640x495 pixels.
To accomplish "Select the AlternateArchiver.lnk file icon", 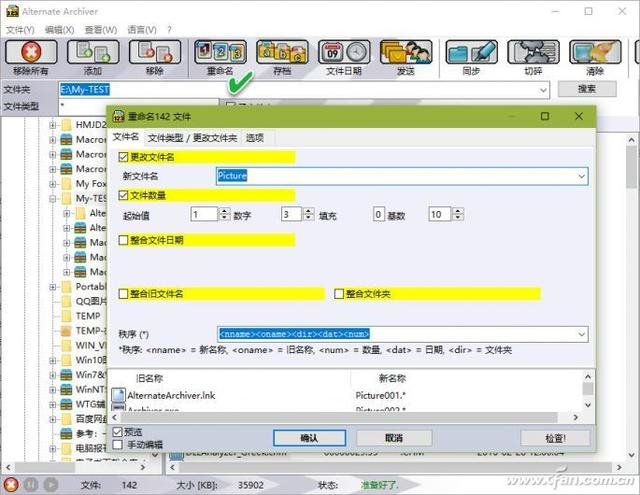I will [118, 395].
